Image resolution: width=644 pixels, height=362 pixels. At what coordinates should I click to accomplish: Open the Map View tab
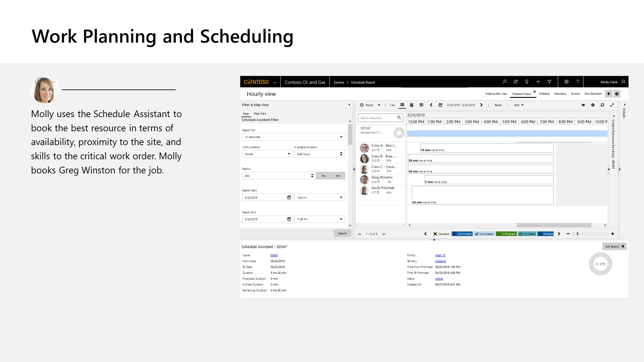260,114
